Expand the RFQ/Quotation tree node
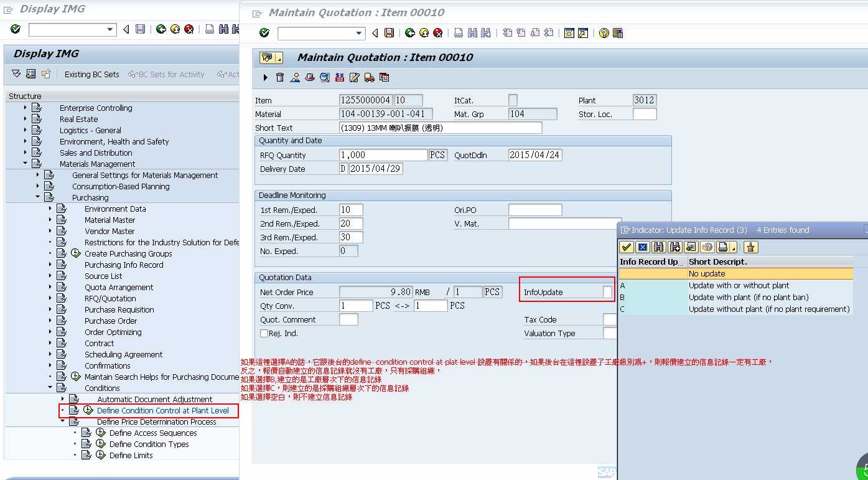The height and width of the screenshot is (480, 868). (x=50, y=298)
